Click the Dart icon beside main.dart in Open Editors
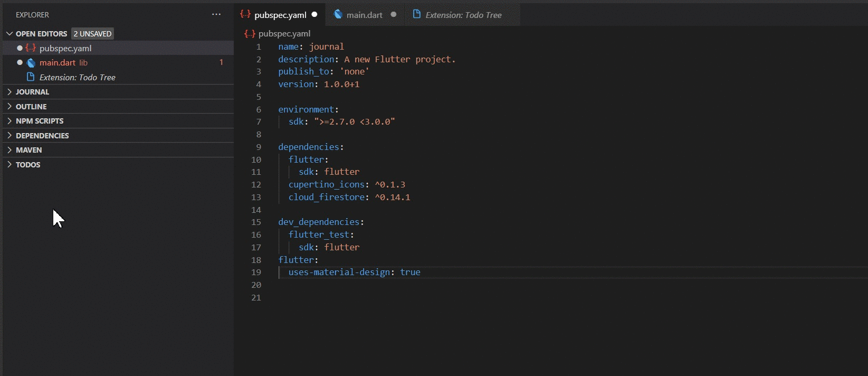Viewport: 868px width, 376px height. pyautogui.click(x=31, y=63)
